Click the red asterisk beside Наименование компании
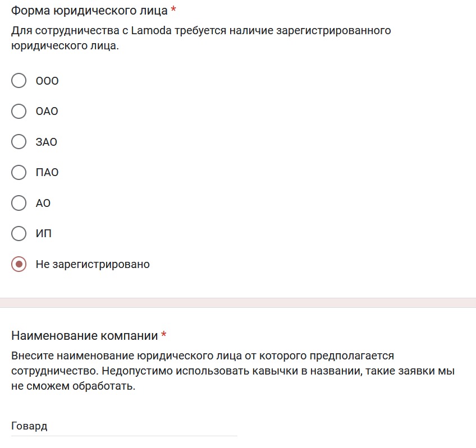 coord(164,335)
